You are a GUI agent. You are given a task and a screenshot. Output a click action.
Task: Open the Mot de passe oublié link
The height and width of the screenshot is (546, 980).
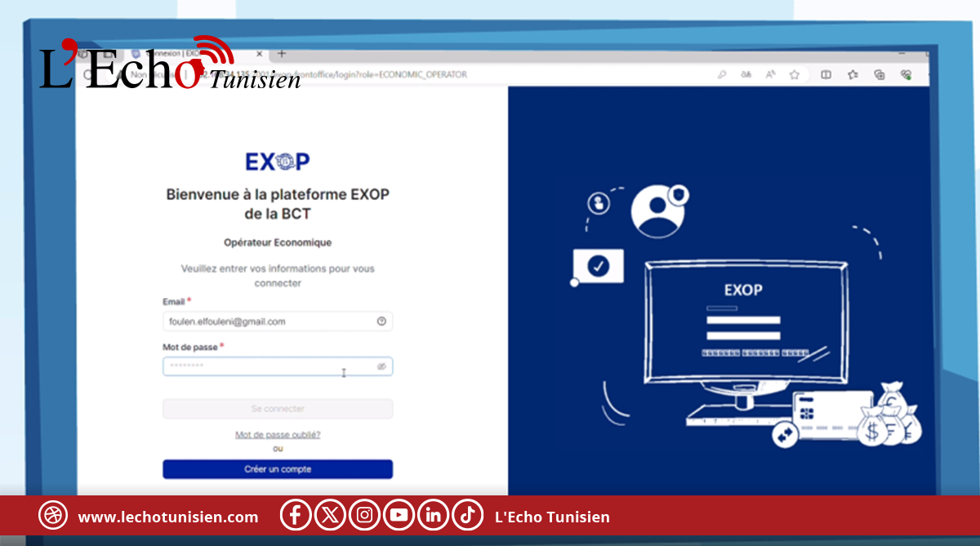tap(278, 435)
